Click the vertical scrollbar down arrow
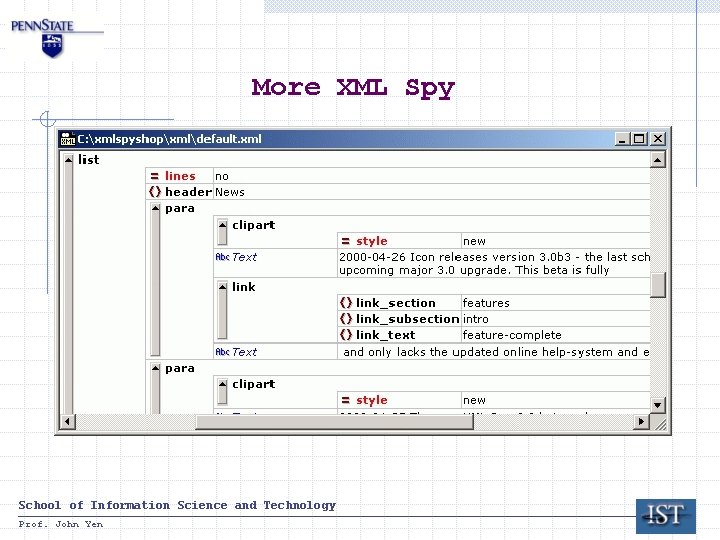720x540 pixels. [x=658, y=405]
